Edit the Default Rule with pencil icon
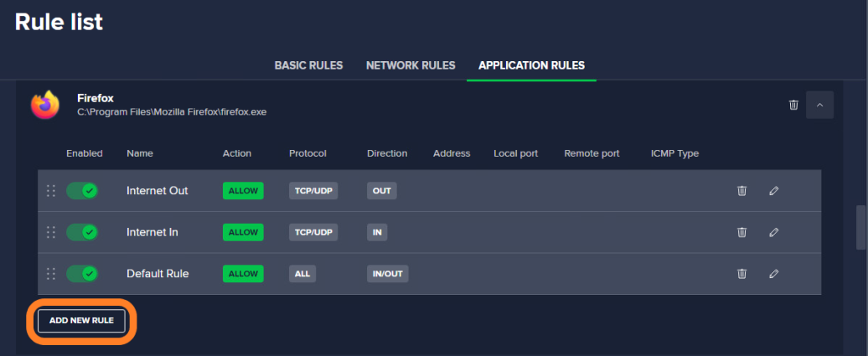 774,274
